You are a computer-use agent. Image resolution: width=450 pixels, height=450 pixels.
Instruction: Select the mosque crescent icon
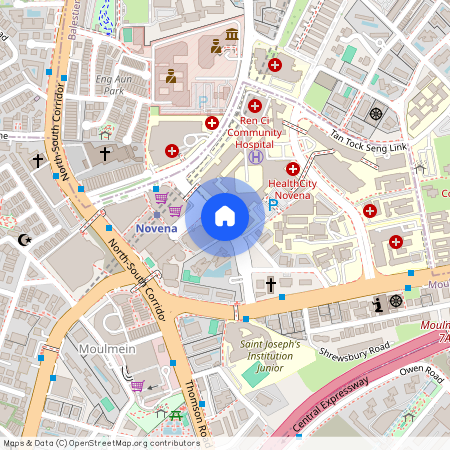(x=24, y=240)
